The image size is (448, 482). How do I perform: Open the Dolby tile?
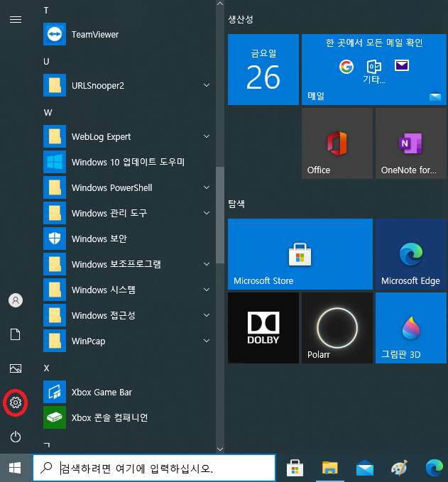(x=263, y=328)
